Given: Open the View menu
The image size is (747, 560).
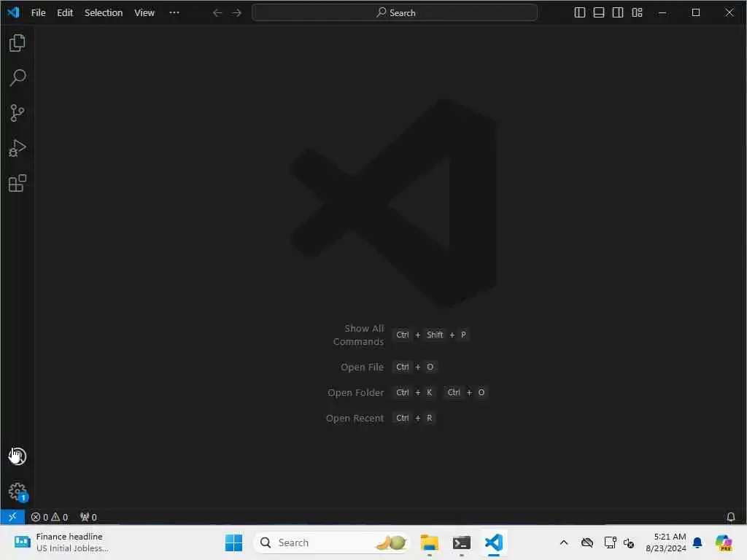Looking at the screenshot, I should (x=144, y=13).
